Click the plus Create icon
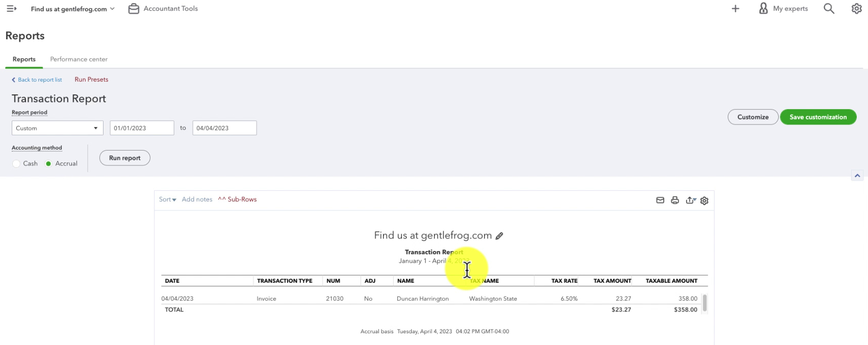Viewport: 868px width, 345px height. coord(735,9)
